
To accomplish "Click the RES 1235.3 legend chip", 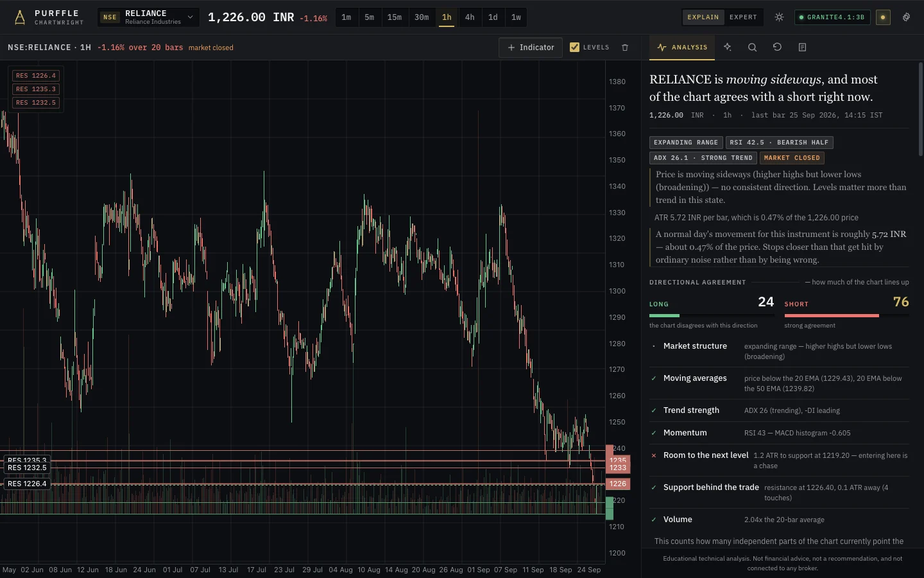I will pyautogui.click(x=36, y=89).
